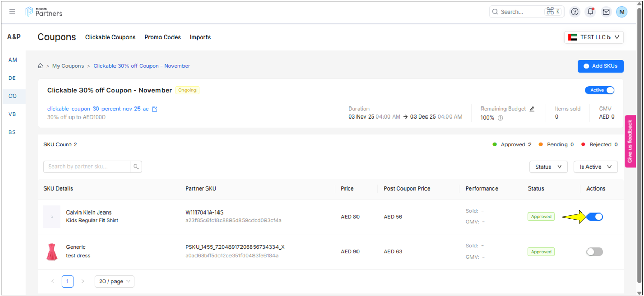644x296 pixels.
Task: Open the clickable-coupon-30-percent-nov-25-ae link
Action: click(x=98, y=109)
